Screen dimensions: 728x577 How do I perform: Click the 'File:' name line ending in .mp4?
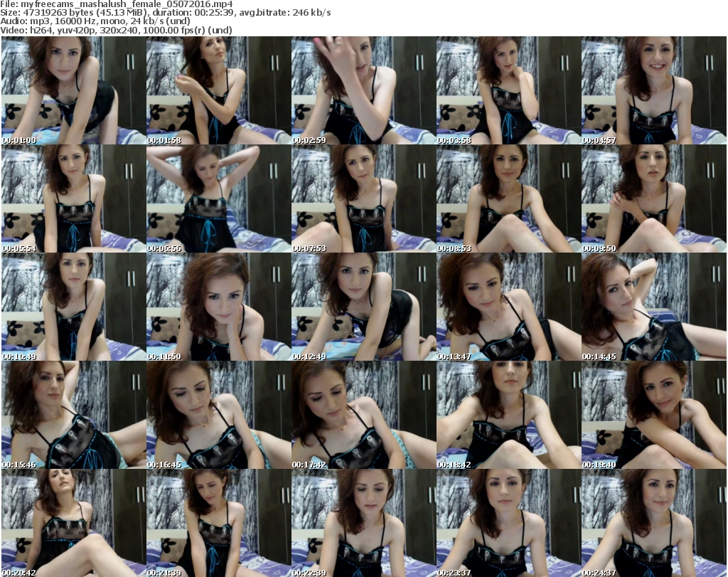[117, 4]
